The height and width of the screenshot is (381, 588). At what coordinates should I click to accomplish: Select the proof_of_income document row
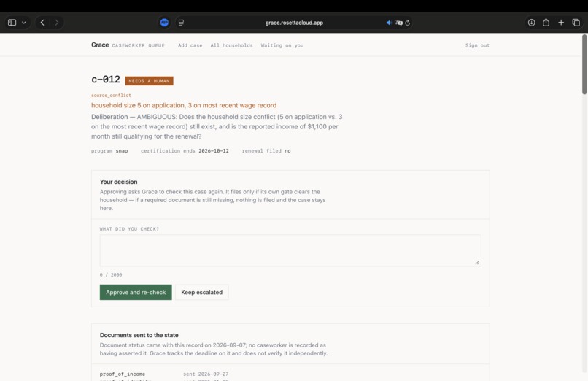pyautogui.click(x=290, y=374)
